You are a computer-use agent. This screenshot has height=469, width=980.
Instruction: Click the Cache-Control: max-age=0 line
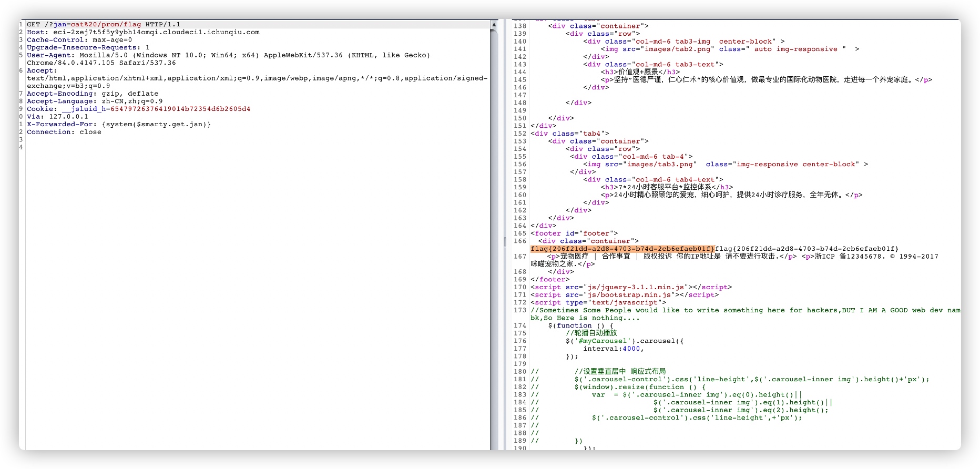coord(79,40)
